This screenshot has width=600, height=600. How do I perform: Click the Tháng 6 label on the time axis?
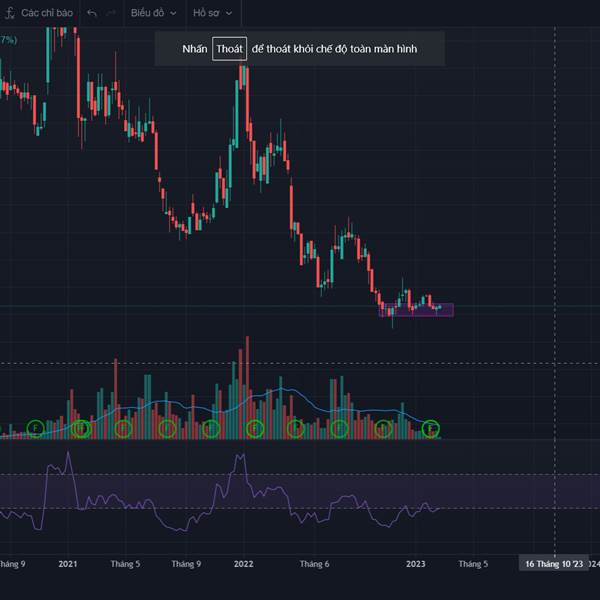[x=314, y=564]
